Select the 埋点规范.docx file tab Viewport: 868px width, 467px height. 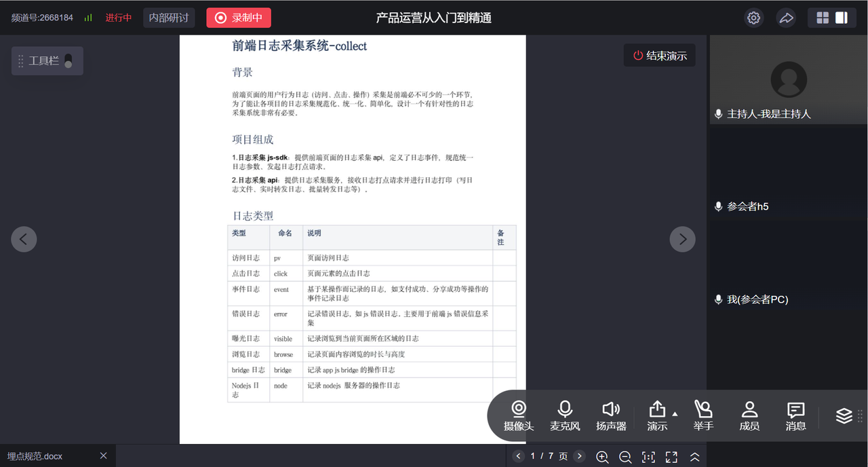(58, 455)
